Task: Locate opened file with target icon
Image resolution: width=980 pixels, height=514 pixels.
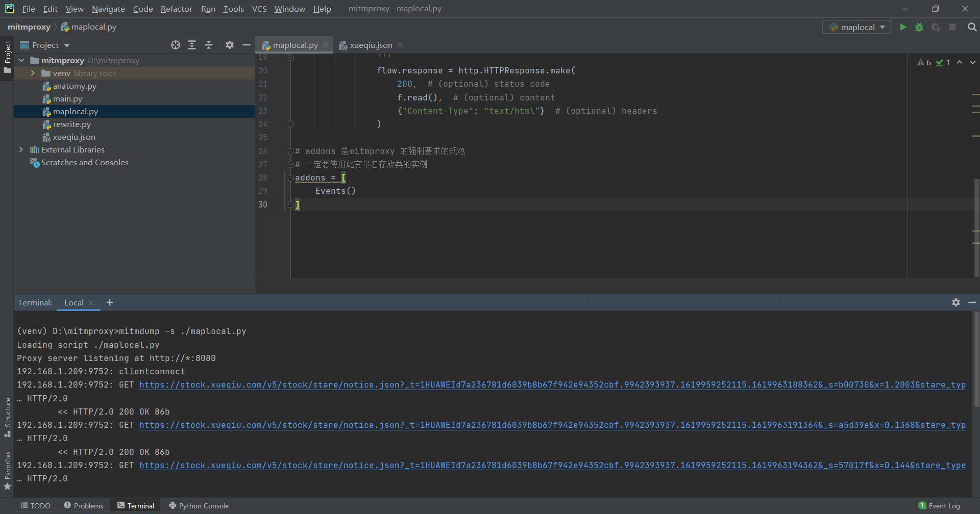Action: pyautogui.click(x=176, y=45)
